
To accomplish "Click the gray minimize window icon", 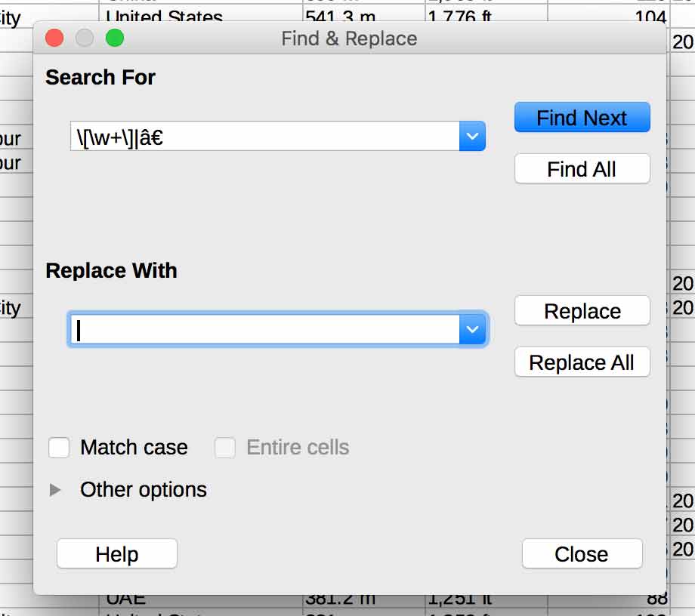I will [x=85, y=38].
